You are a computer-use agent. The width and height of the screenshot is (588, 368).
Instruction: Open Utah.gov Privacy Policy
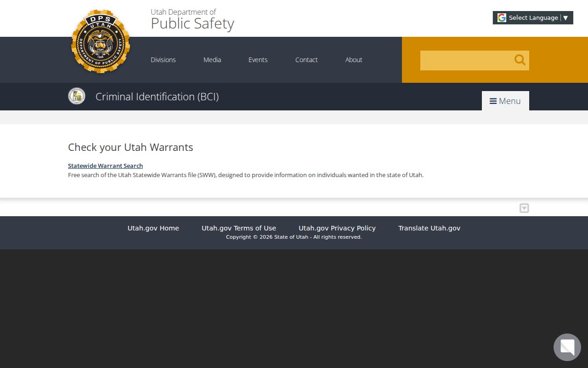(x=337, y=228)
